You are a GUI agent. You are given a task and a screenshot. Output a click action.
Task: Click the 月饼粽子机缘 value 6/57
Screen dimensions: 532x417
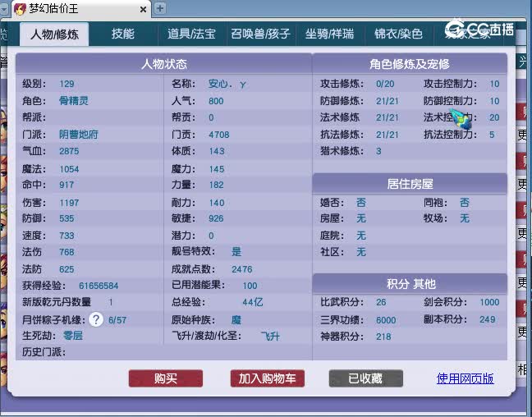pos(117,320)
